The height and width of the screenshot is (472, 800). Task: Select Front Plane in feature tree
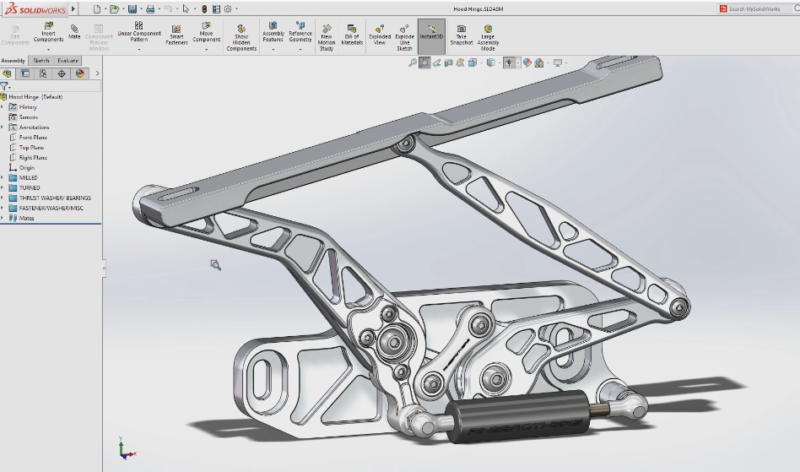point(33,137)
